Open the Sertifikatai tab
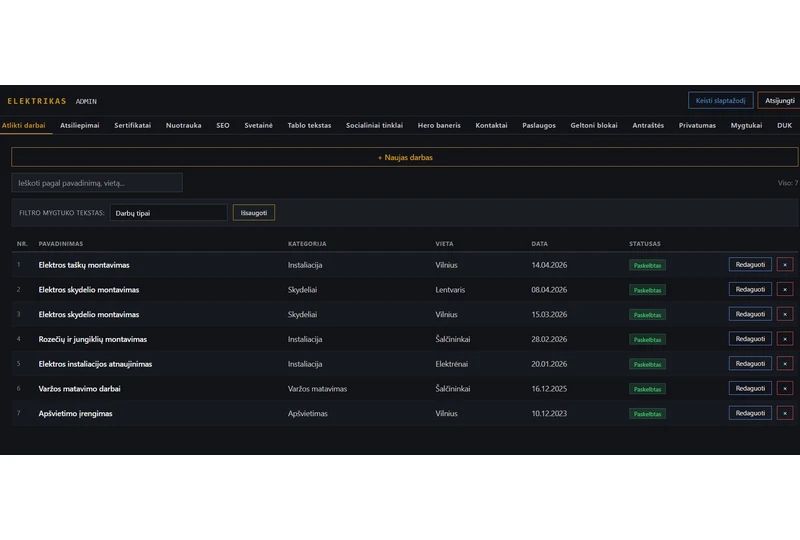800x540 pixels. pos(133,125)
